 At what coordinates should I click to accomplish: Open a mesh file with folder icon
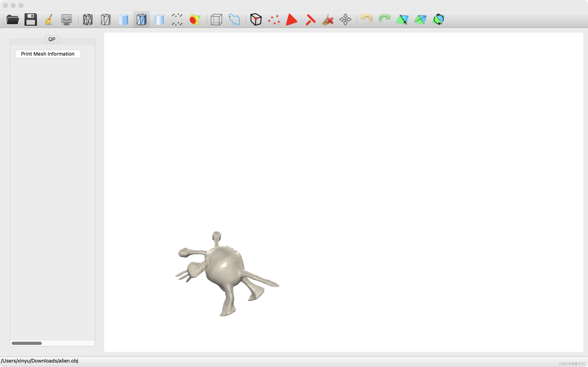coord(13,19)
